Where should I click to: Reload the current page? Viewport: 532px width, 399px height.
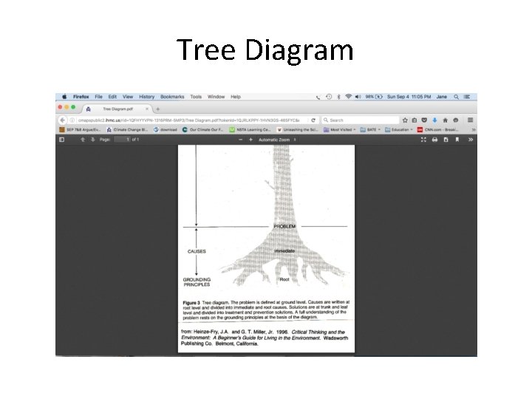pyautogui.click(x=313, y=120)
